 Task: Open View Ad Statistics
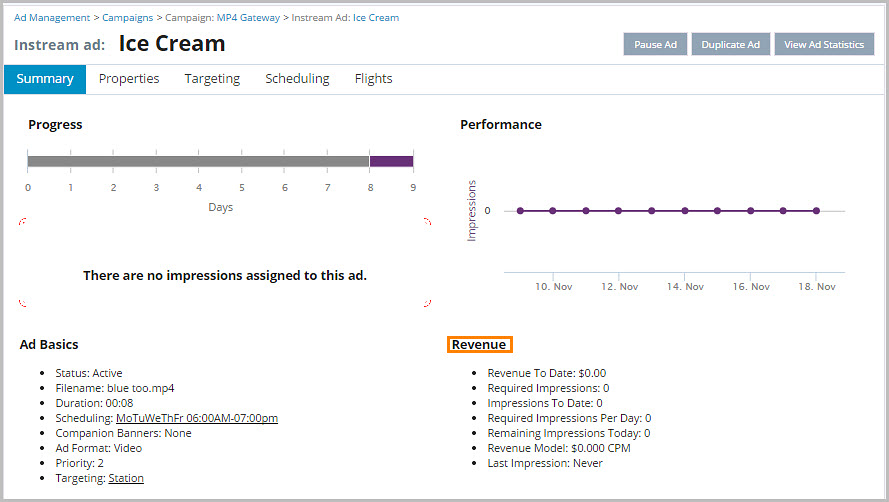pyautogui.click(x=823, y=44)
